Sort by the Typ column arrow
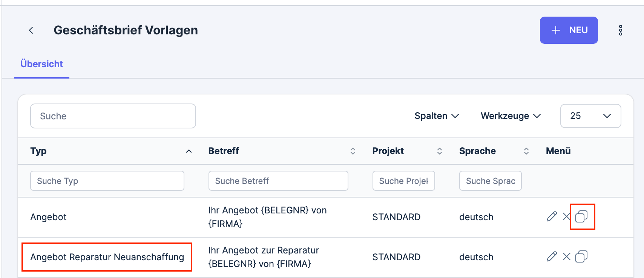 tap(189, 151)
